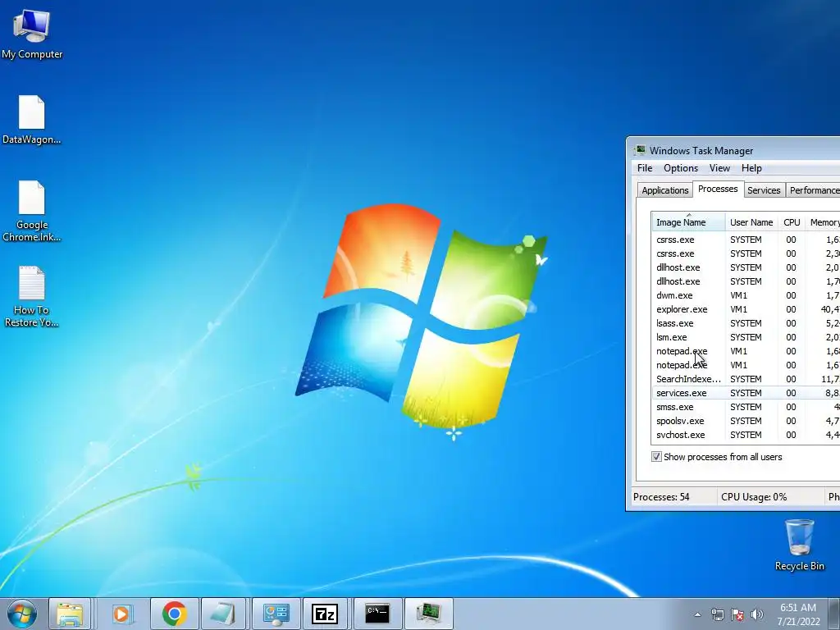The image size is (840, 630).
Task: Select the lsass.exe process
Action: coord(746,323)
